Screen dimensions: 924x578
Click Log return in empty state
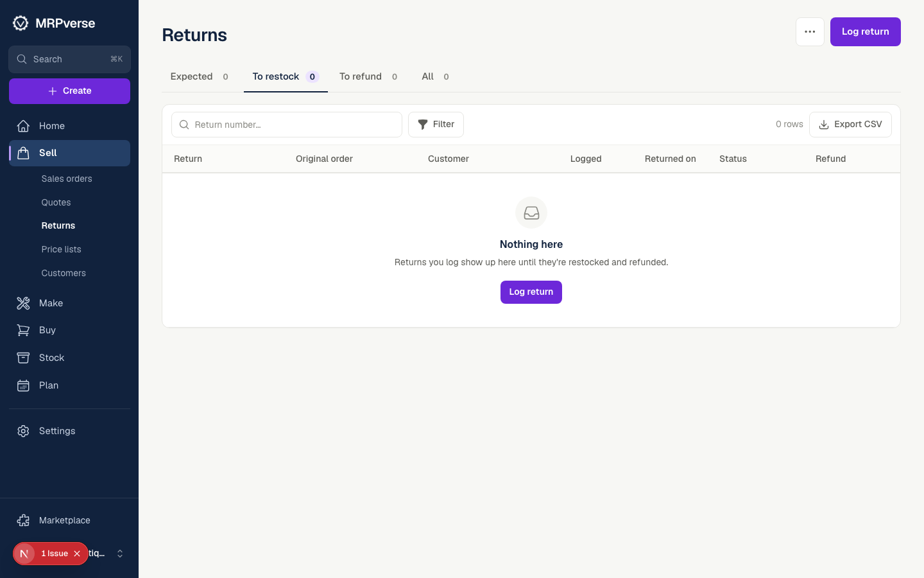[x=531, y=292]
